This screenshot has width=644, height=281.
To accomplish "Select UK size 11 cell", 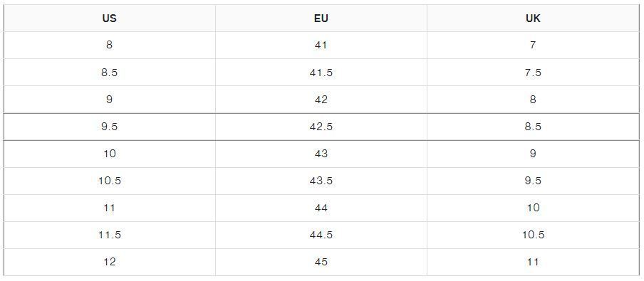I will pyautogui.click(x=533, y=262).
